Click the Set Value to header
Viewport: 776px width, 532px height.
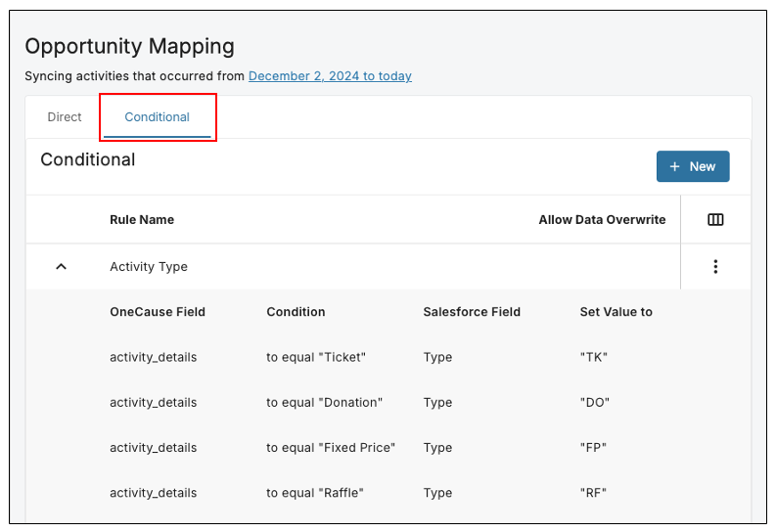(616, 312)
